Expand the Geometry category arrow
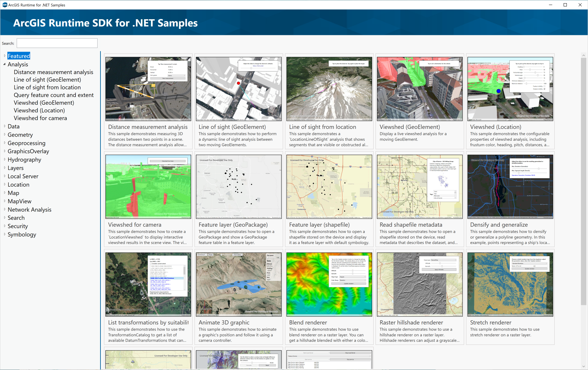 pos(4,134)
